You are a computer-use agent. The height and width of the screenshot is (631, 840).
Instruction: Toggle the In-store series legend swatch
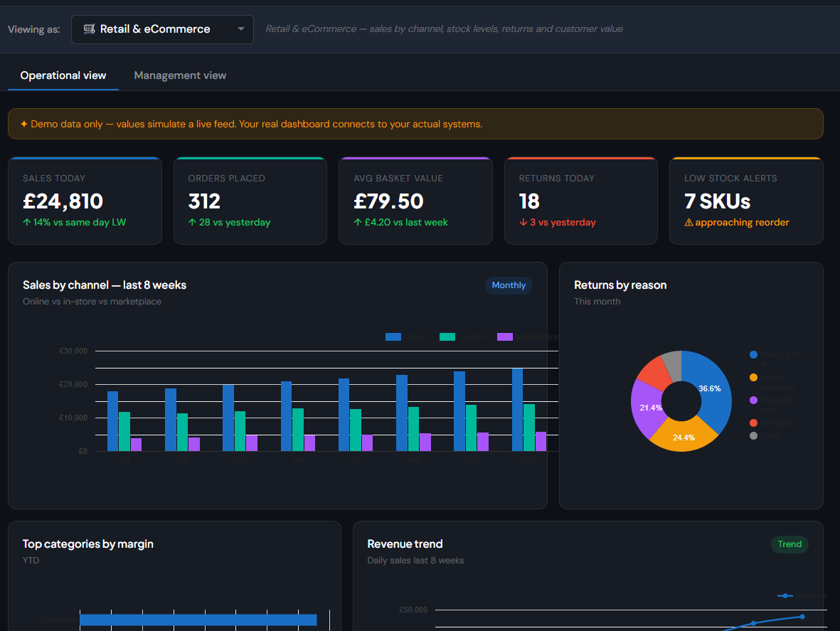coord(447,336)
